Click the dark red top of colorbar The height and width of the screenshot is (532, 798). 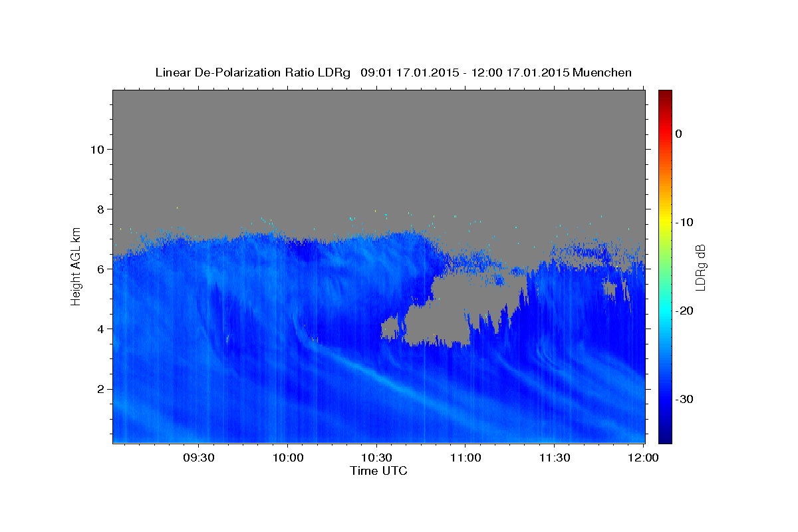click(x=665, y=94)
